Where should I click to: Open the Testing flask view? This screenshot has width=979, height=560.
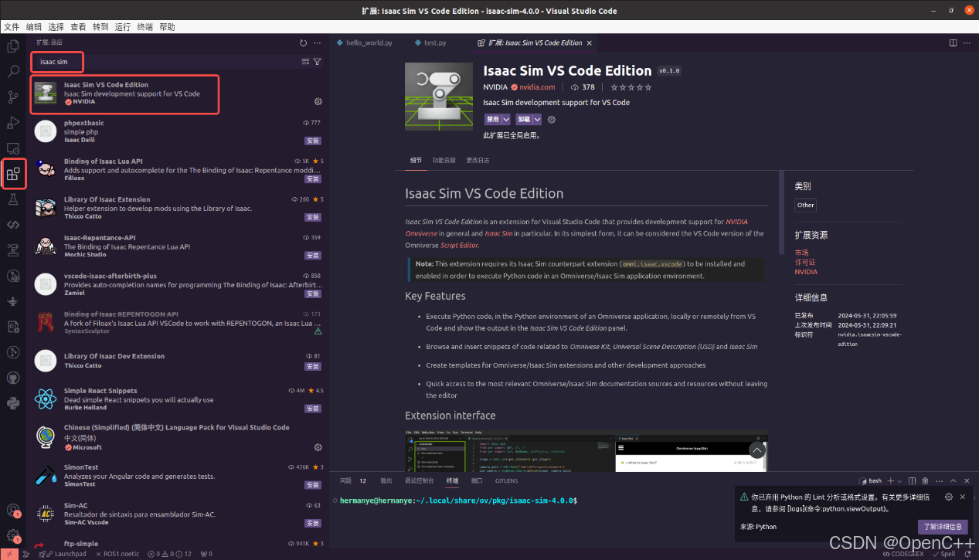(x=13, y=199)
